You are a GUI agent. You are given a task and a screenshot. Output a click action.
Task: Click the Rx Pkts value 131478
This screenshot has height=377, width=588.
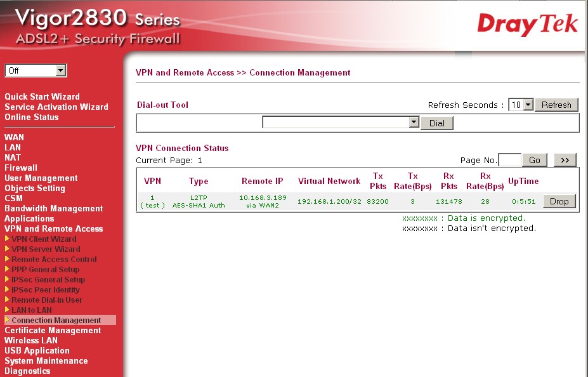449,201
